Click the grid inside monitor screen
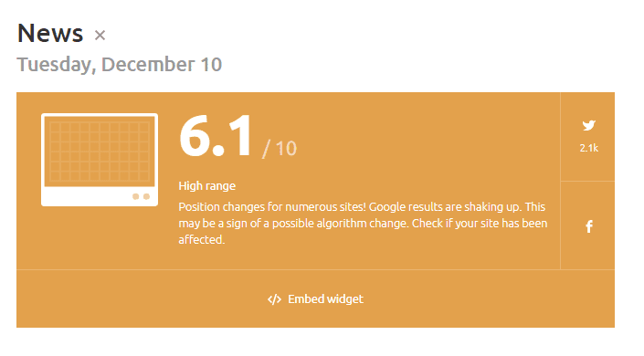 click(x=100, y=152)
